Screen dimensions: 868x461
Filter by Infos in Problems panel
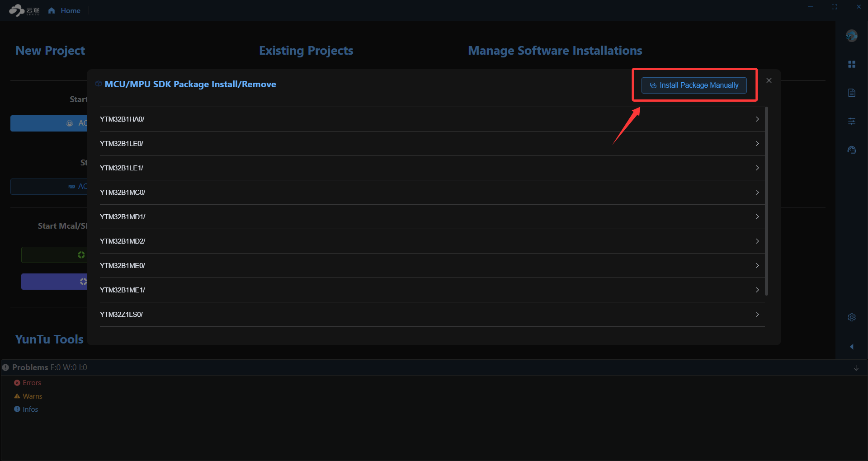(x=30, y=409)
